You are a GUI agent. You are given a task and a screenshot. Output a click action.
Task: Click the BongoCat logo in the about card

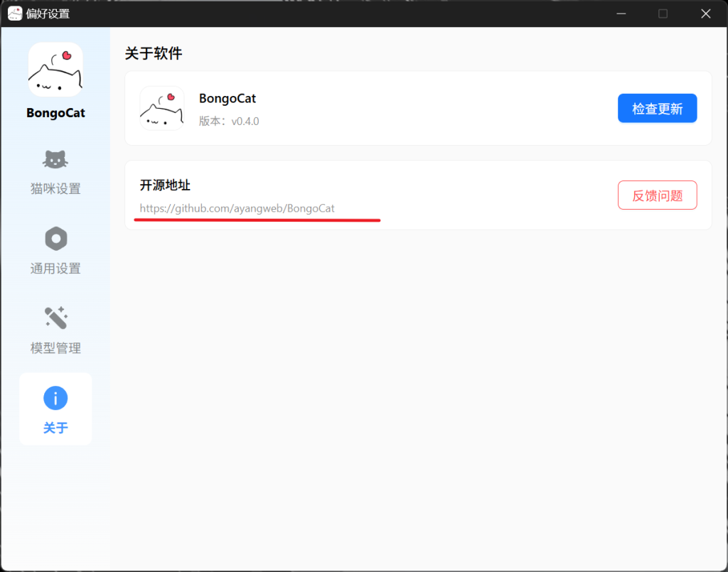tap(162, 108)
